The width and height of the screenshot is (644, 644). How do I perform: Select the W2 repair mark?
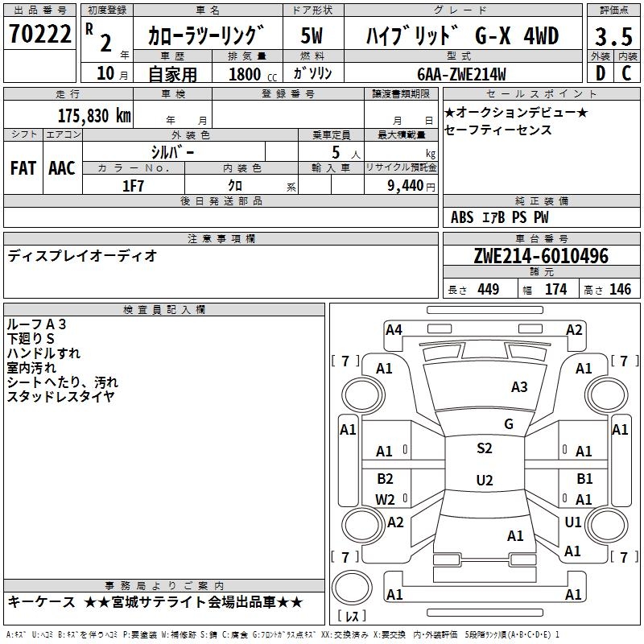tap(385, 499)
